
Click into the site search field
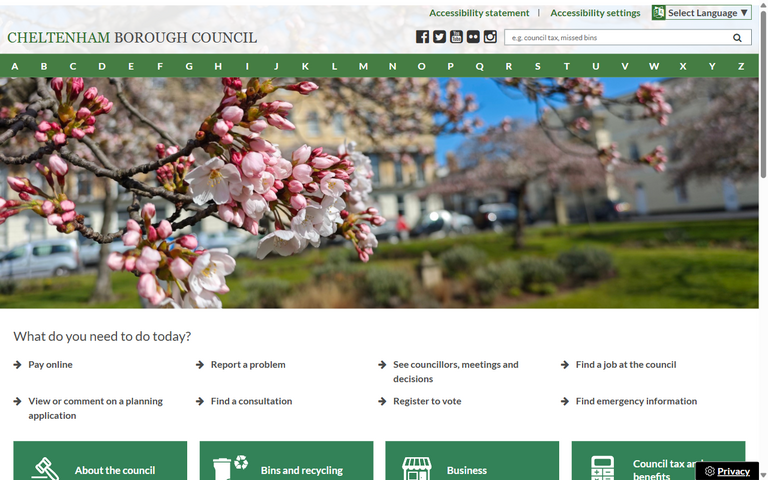pos(615,38)
